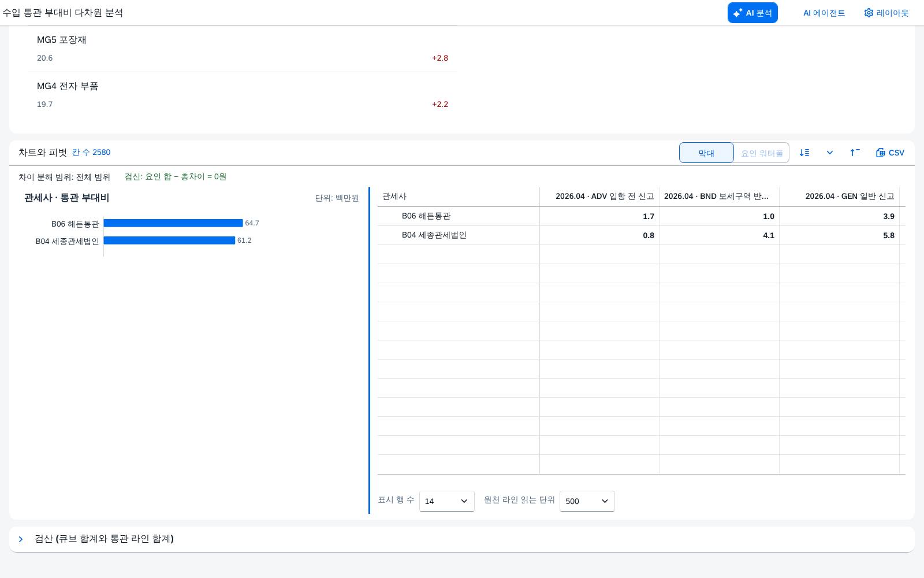Open the AI 에이전트 panel
The height and width of the screenshot is (578, 924).
pos(824,13)
